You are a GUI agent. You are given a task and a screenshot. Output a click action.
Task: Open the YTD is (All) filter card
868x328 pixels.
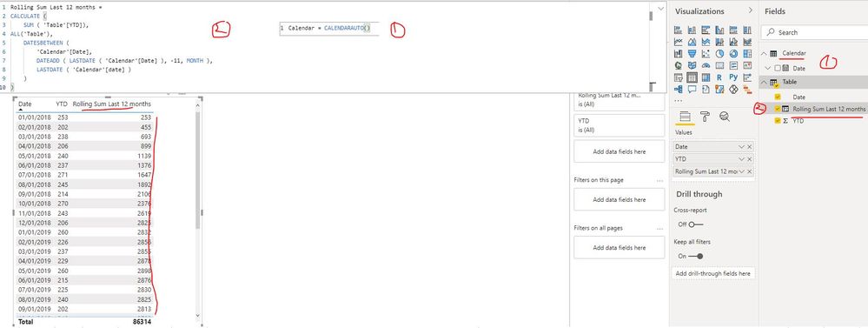click(619, 125)
